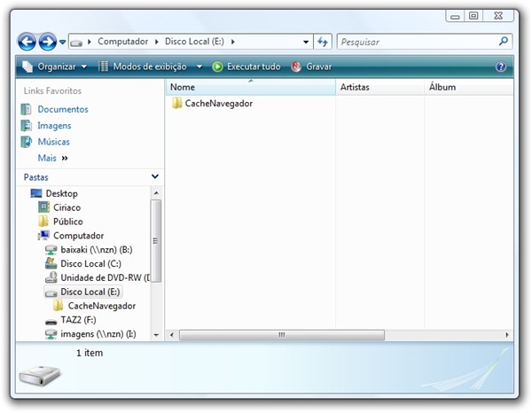This screenshot has width=532, height=413.
Task: Sort by the Artistas column header
Action: click(355, 88)
